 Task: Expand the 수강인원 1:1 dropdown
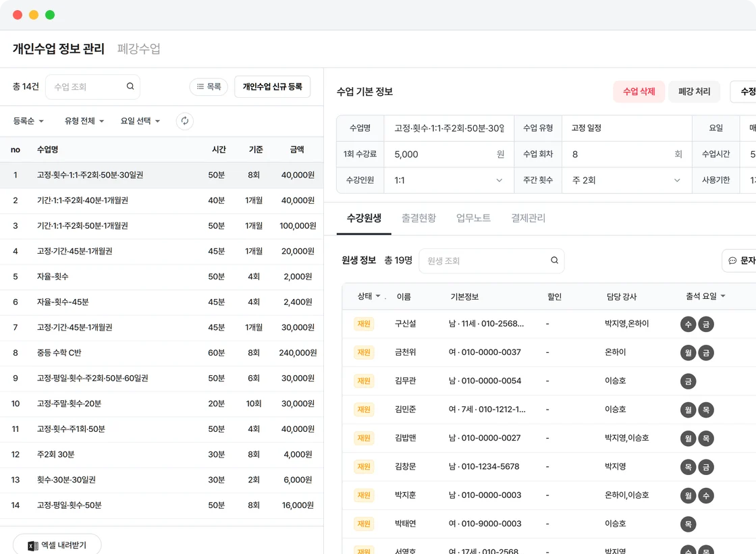pos(448,180)
